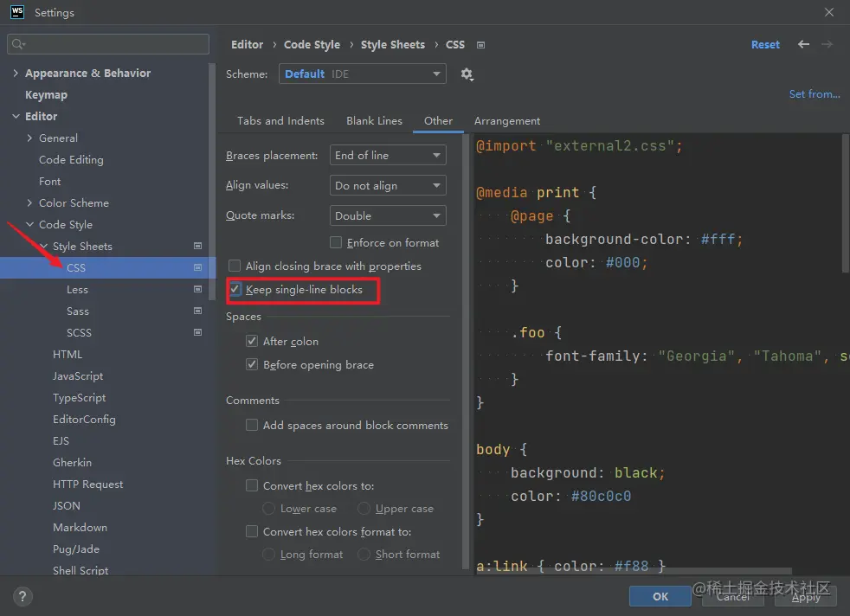Select the Other tab
Screen dimensions: 850x616
point(438,121)
